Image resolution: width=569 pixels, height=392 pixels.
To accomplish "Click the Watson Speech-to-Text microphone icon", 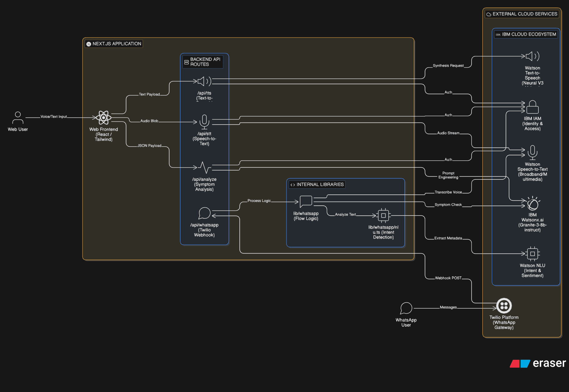I will (532, 153).
